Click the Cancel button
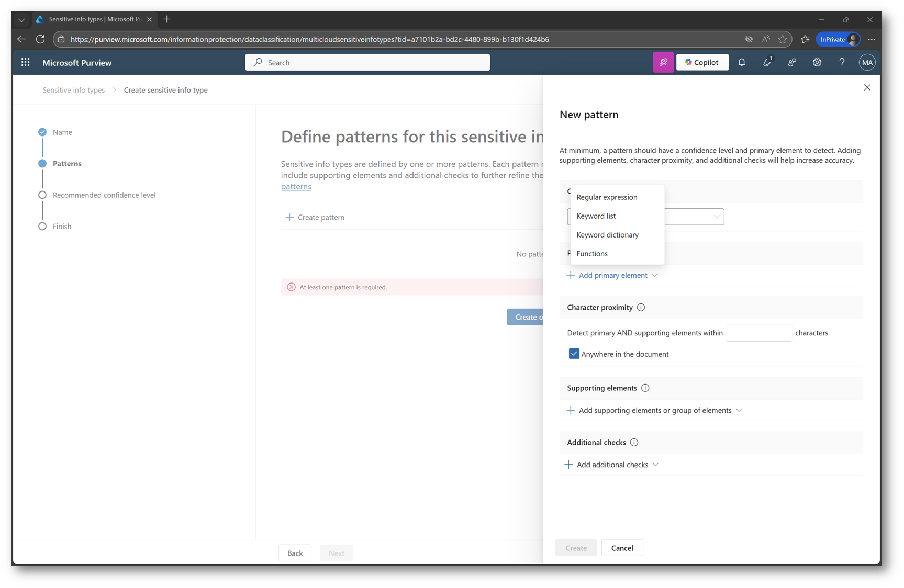 coord(622,548)
